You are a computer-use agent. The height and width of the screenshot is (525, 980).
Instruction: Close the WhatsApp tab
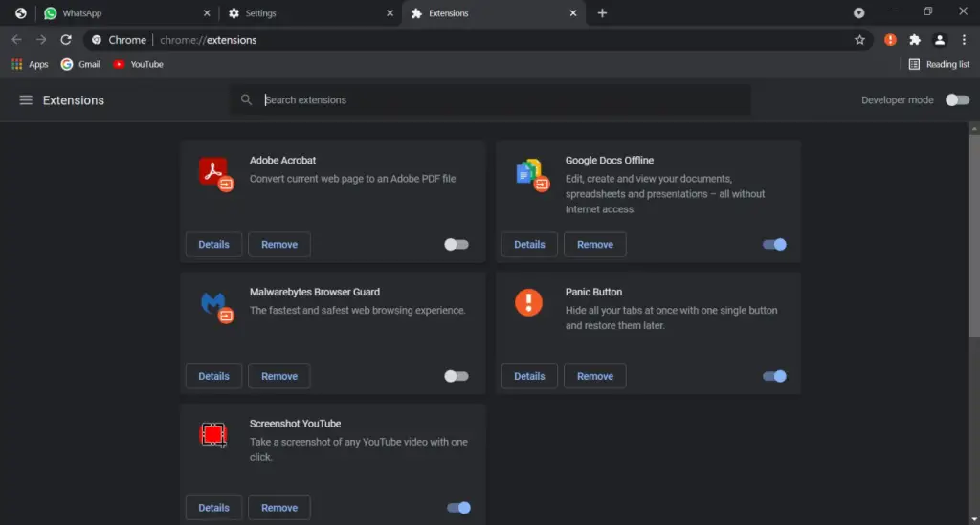(x=207, y=13)
